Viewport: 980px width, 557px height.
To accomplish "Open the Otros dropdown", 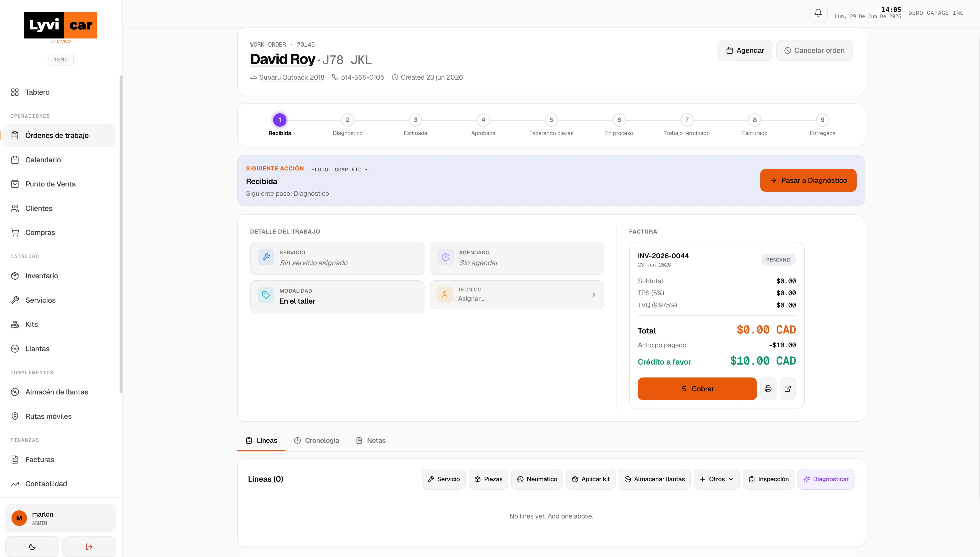I will pos(716,479).
